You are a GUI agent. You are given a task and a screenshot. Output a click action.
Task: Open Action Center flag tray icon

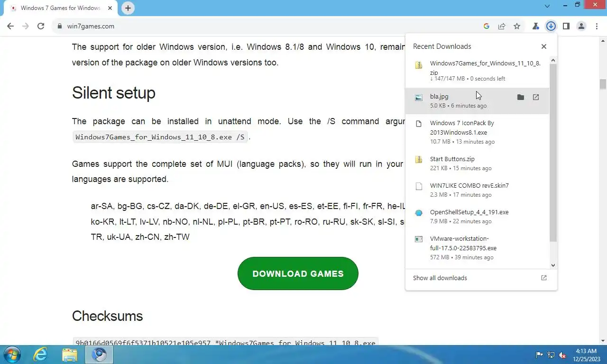(540, 355)
